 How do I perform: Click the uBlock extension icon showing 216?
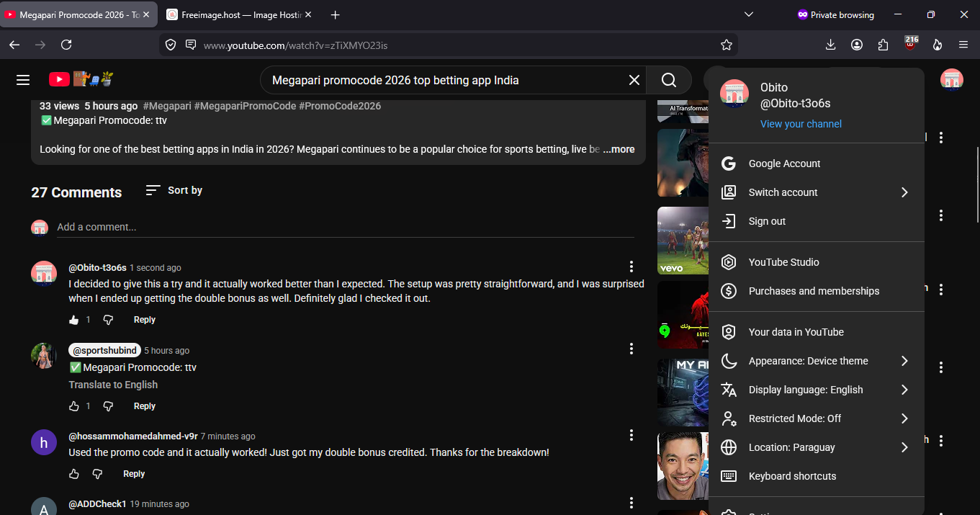pos(911,43)
